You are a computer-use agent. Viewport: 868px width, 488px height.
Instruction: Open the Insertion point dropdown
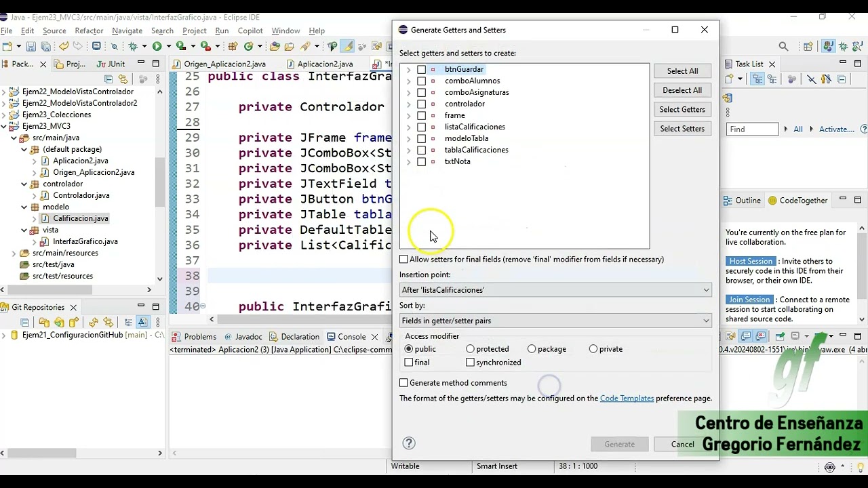click(x=555, y=290)
